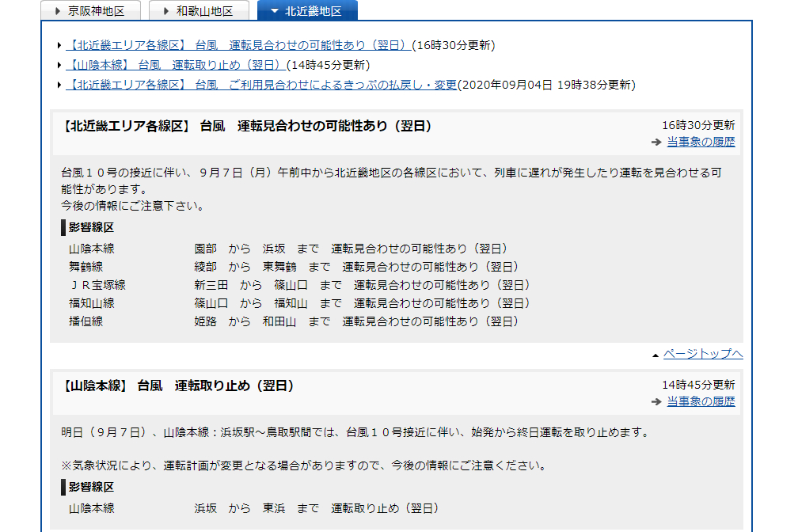Viewport: 798px width, 532px height.
Task: Click the arrow icon beside the 14時45分 history link
Action: [x=655, y=402]
